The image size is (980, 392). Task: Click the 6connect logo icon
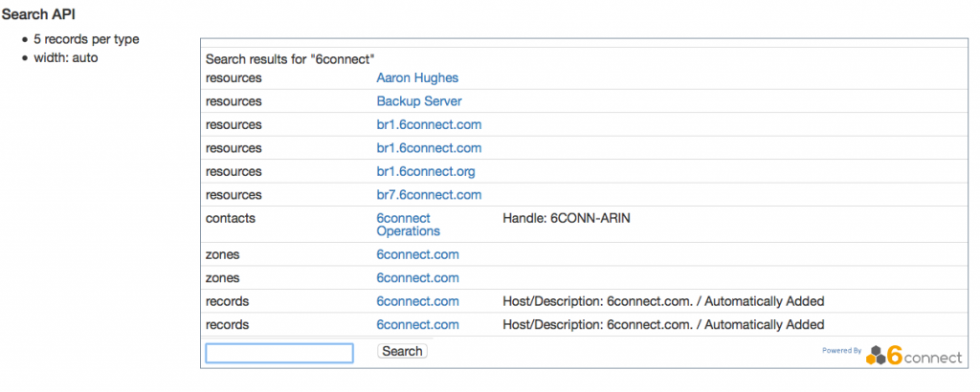[914, 355]
